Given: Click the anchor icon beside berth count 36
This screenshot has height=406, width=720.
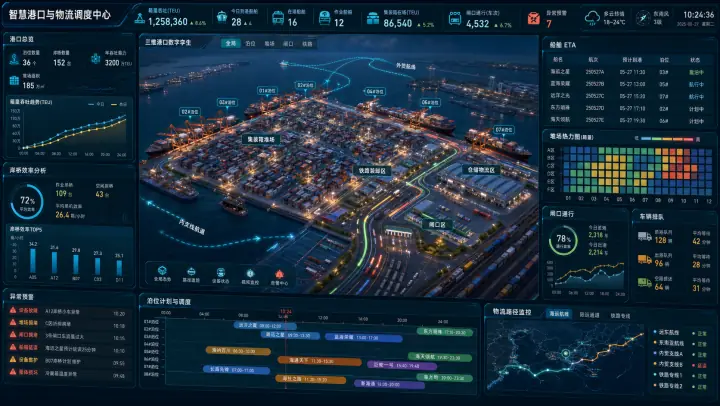Looking at the screenshot, I should (14, 59).
